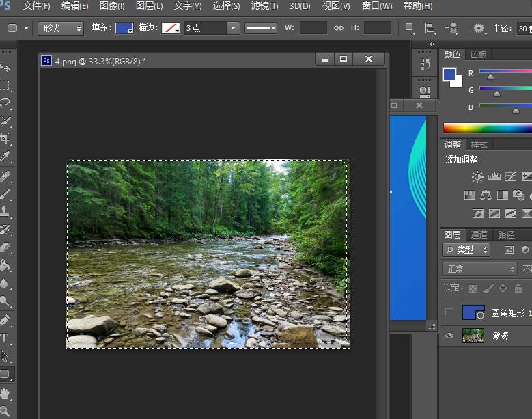
Task: Open the 形状 tool mode dropdown
Action: (x=60, y=28)
